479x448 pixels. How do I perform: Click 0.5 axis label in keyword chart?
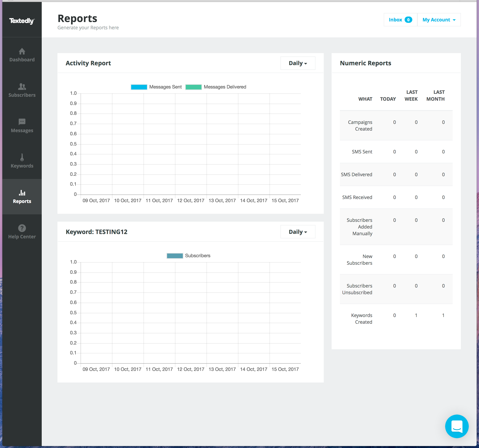[x=73, y=313]
